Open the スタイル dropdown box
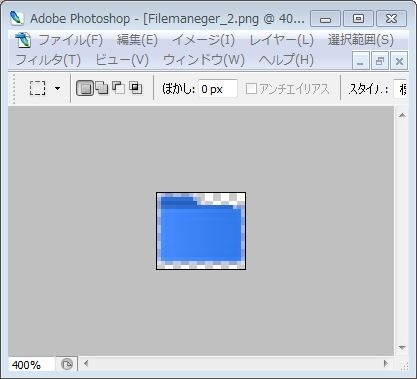This screenshot has height=379, width=417. pyautogui.click(x=400, y=89)
